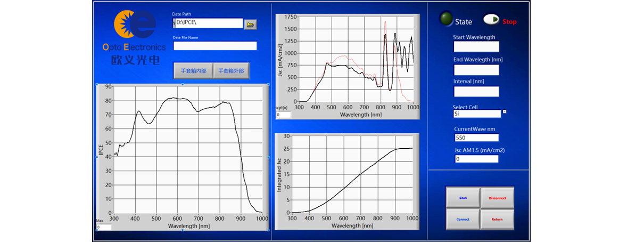The image size is (644, 242).
Task: Select the 手套箱内部 button
Action: tap(193, 71)
